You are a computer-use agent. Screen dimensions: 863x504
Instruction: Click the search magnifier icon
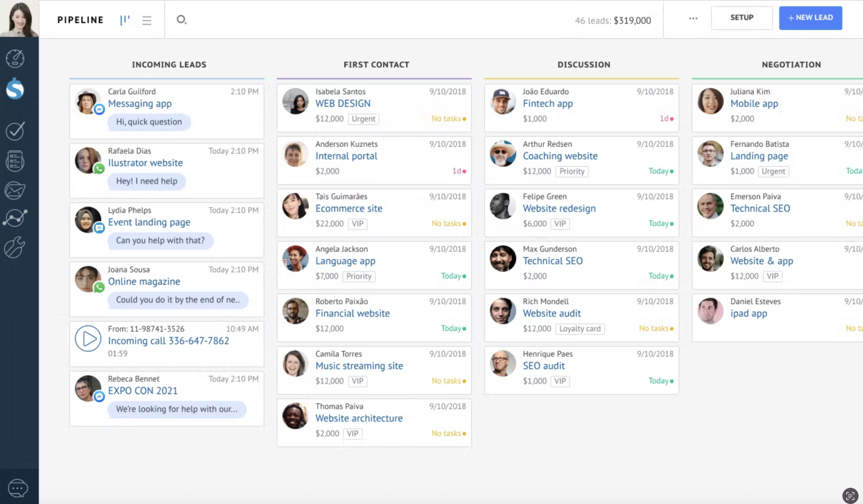(182, 20)
